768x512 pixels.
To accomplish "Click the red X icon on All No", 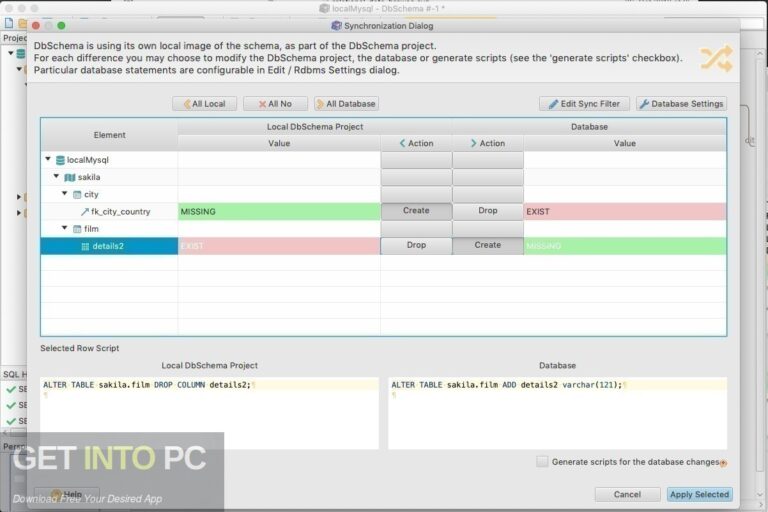I will (x=263, y=104).
